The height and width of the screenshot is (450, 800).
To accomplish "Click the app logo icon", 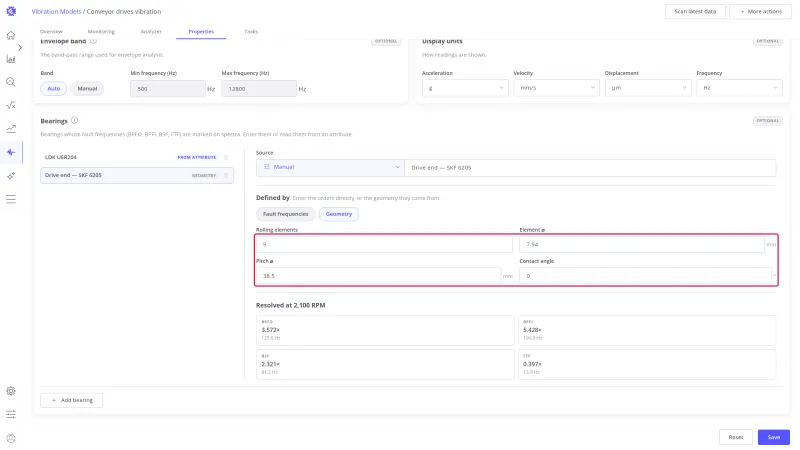I will pyautogui.click(x=11, y=11).
